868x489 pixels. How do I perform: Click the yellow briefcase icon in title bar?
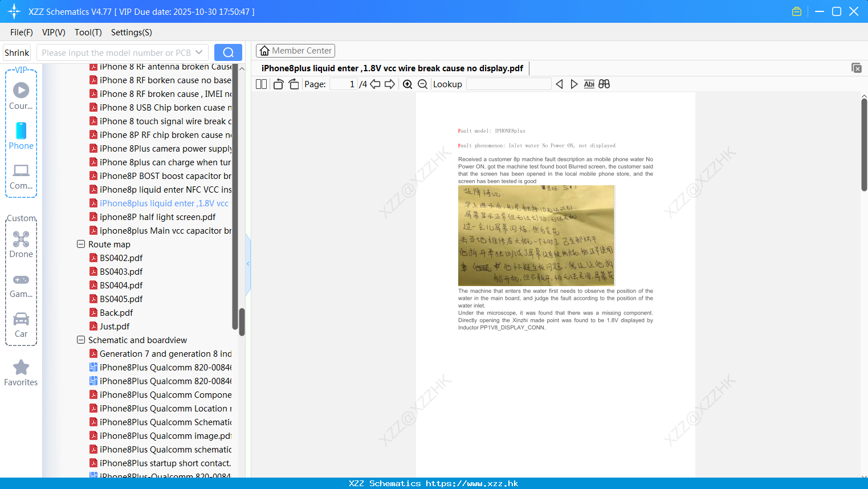(797, 11)
